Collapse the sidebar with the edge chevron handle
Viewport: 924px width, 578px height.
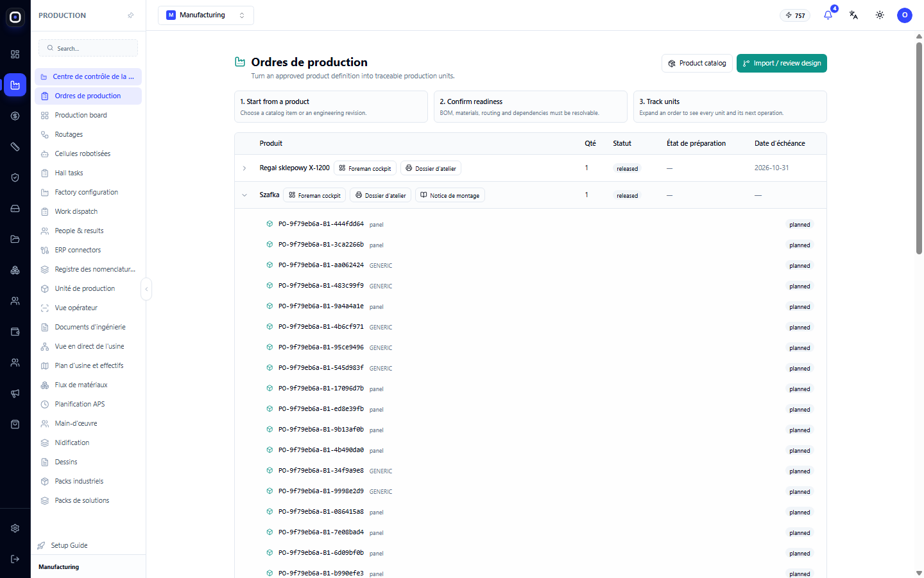tap(146, 289)
